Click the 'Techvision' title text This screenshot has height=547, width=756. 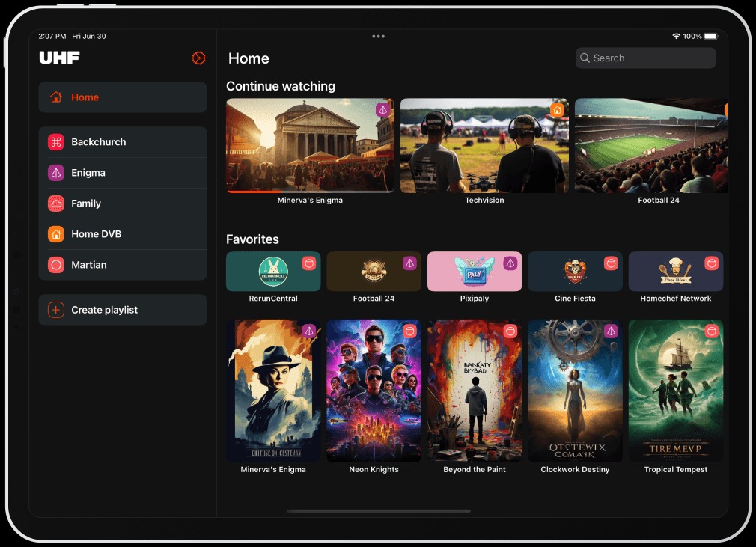(x=484, y=200)
